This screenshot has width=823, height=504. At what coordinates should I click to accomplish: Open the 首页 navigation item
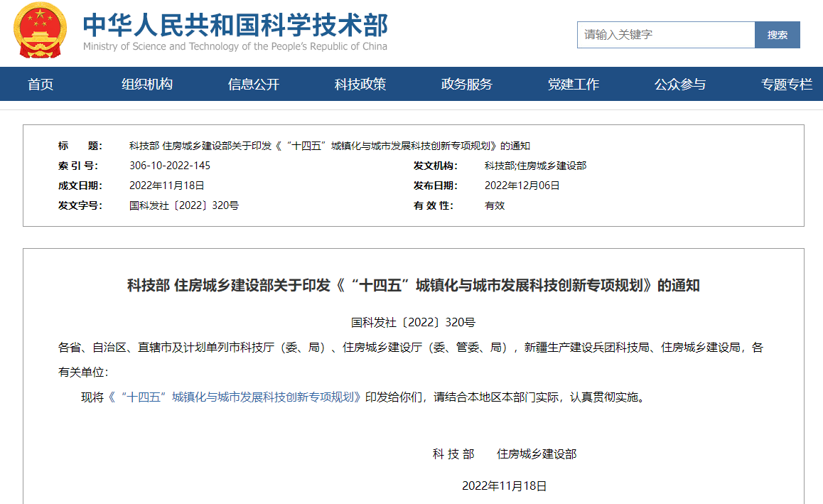tap(41, 84)
